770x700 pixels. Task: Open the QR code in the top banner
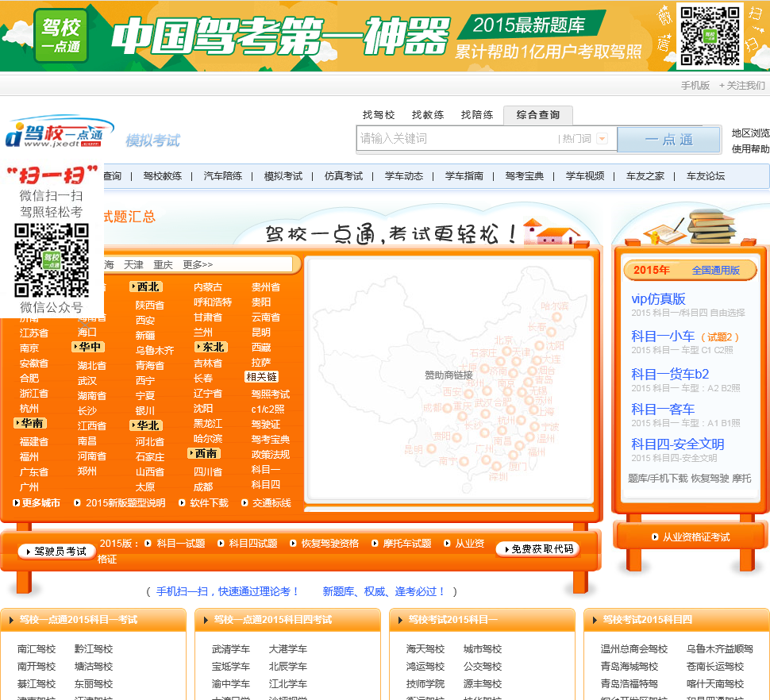[x=710, y=36]
